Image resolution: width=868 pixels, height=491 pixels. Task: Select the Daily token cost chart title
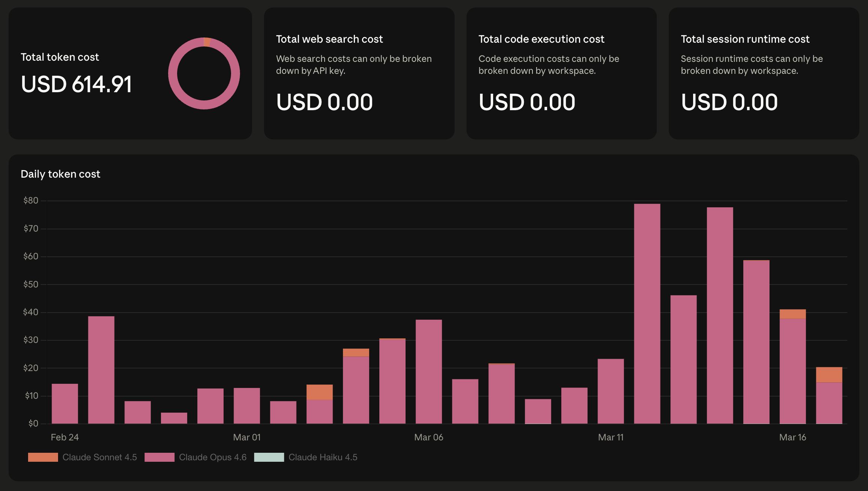[x=60, y=174]
